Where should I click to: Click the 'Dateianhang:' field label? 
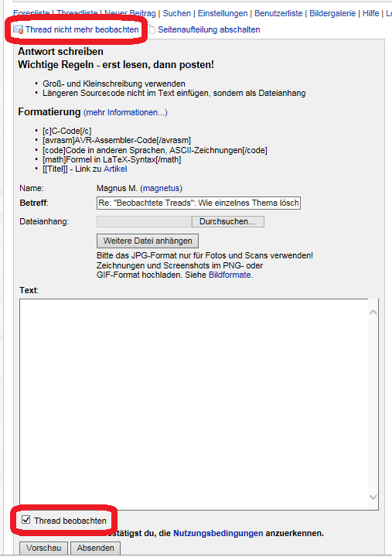click(44, 222)
